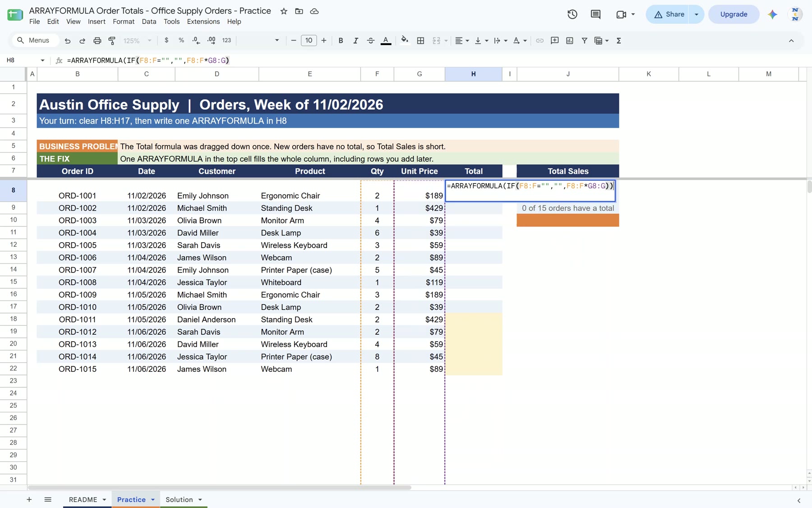The image size is (812, 508).
Task: Open the Data menu
Action: point(149,22)
